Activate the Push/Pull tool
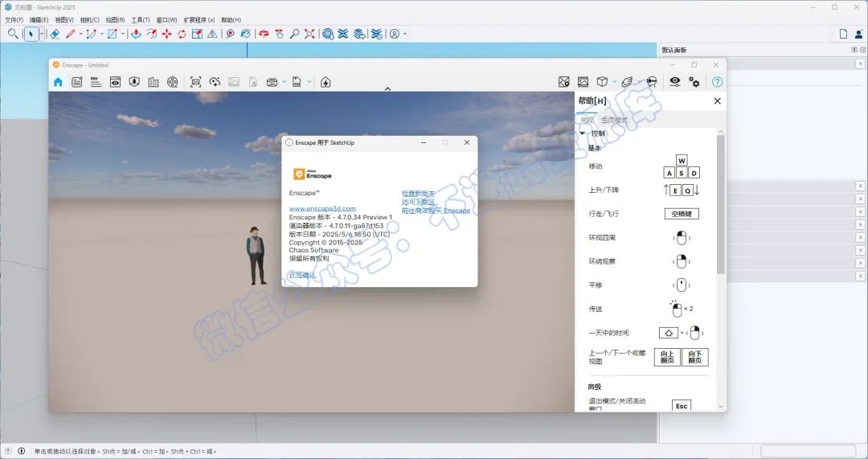Screen dimensions: 868x459 [x=136, y=34]
